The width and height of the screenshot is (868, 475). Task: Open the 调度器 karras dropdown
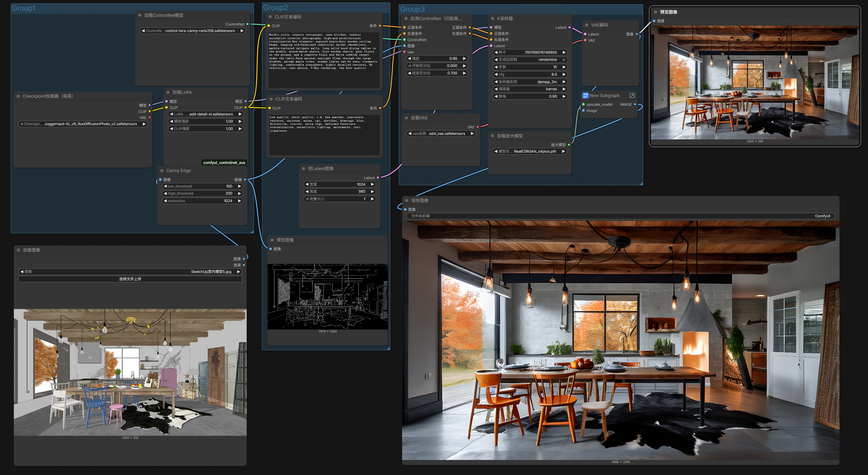[x=529, y=89]
